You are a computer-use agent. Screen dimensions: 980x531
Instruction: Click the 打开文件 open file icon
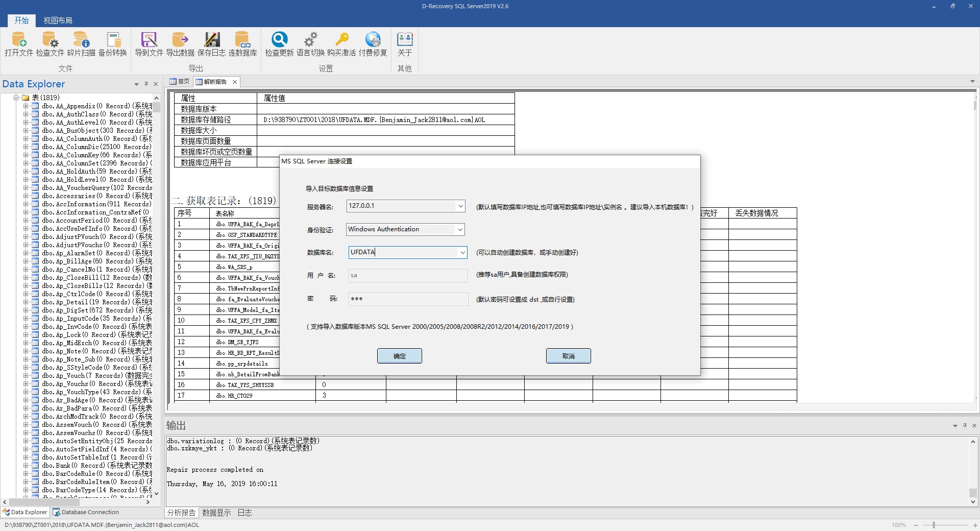[x=19, y=44]
